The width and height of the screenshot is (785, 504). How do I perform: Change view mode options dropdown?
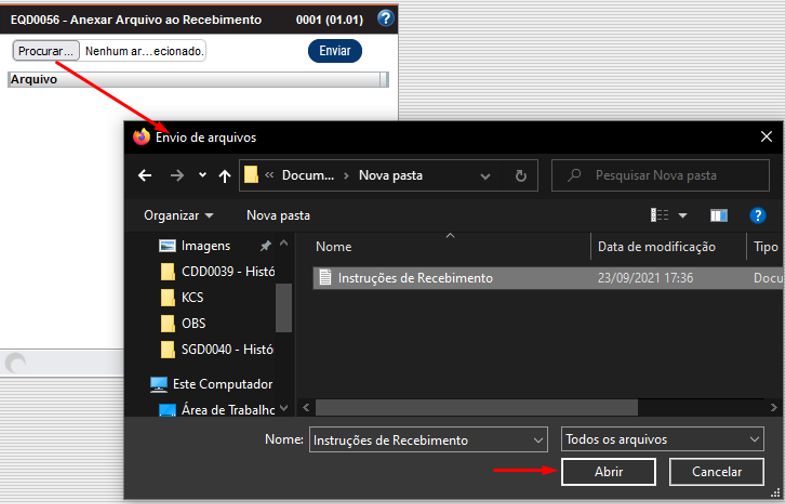point(683,215)
